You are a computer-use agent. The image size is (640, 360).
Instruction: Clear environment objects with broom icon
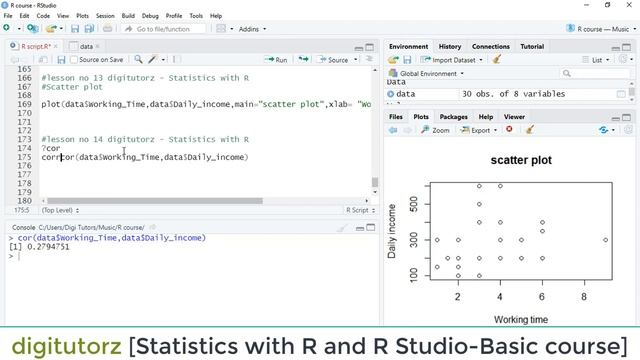point(497,60)
